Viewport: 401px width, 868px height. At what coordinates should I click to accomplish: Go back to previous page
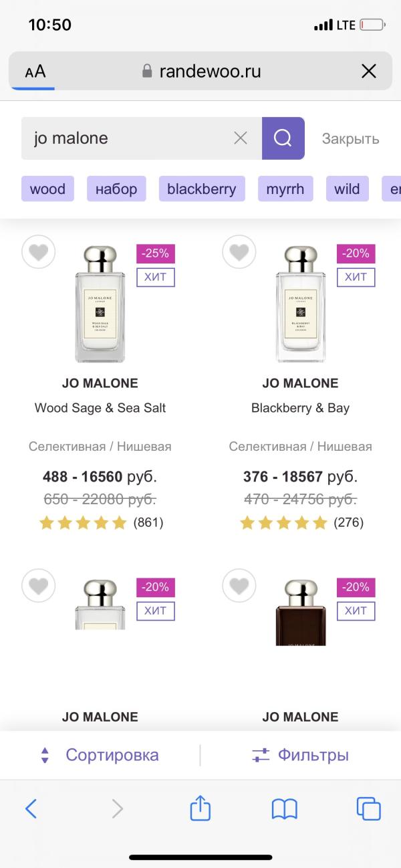(31, 809)
